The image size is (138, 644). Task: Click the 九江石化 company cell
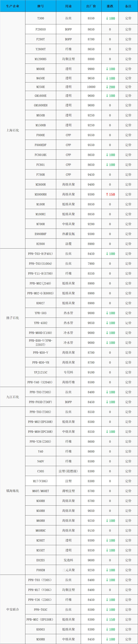pos(12,397)
